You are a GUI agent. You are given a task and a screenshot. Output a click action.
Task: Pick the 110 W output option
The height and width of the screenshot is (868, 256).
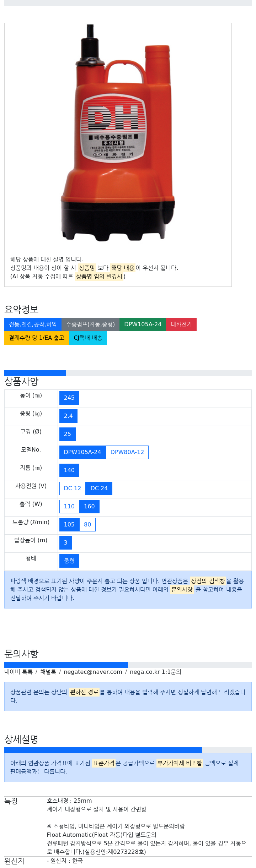click(69, 507)
